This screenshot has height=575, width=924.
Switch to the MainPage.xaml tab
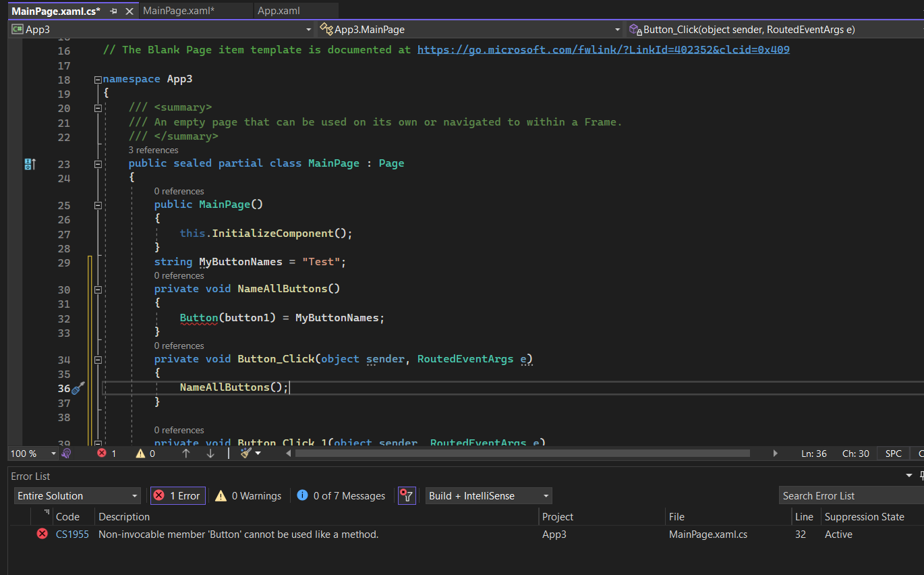tap(179, 11)
